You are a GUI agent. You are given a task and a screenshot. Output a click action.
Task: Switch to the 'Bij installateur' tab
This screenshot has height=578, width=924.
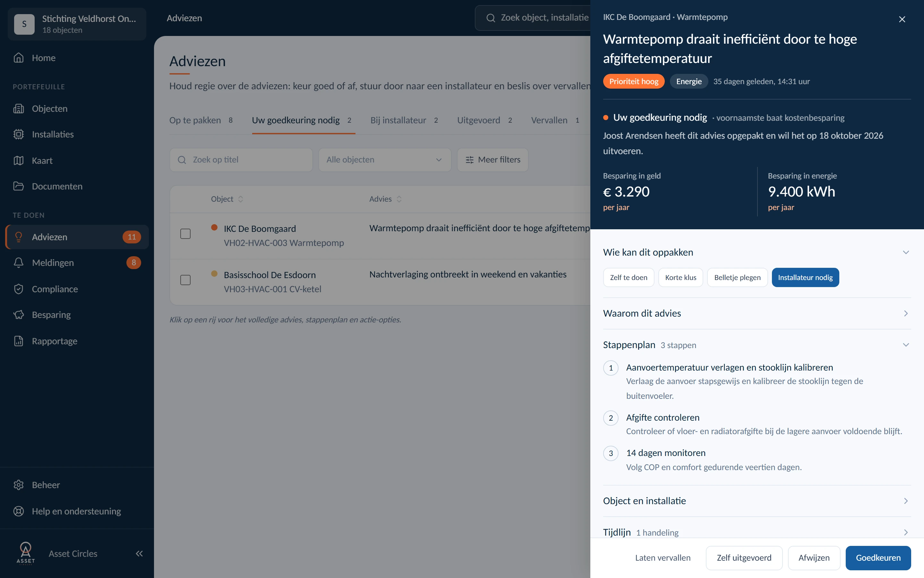(x=404, y=120)
